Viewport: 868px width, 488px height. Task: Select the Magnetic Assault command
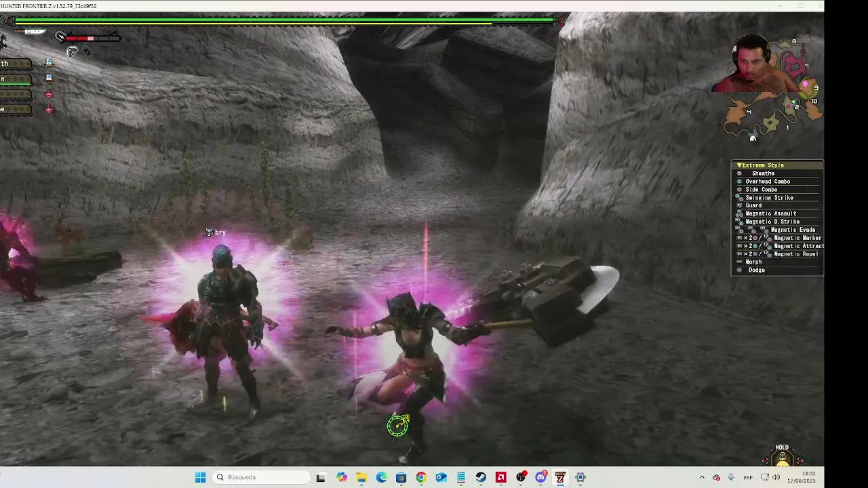tap(770, 213)
